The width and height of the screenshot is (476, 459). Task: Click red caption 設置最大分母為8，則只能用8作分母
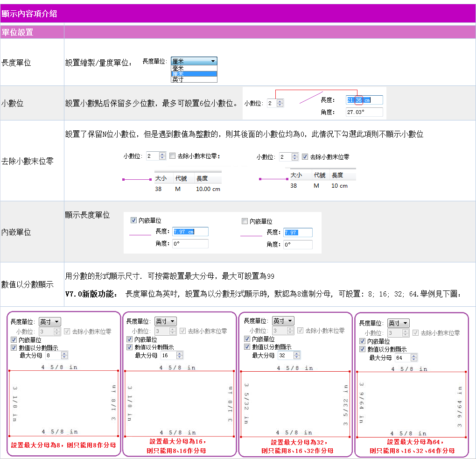63,445
